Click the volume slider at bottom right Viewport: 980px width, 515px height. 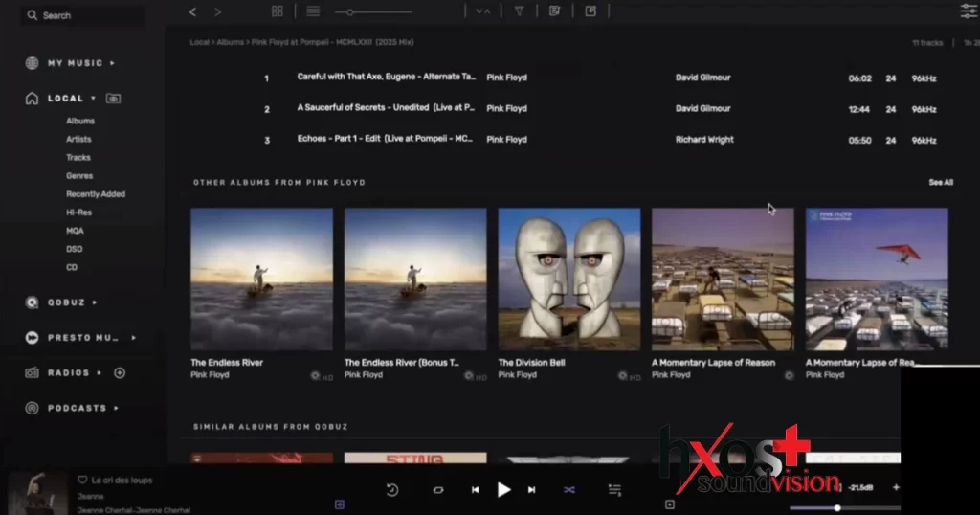pos(845,508)
